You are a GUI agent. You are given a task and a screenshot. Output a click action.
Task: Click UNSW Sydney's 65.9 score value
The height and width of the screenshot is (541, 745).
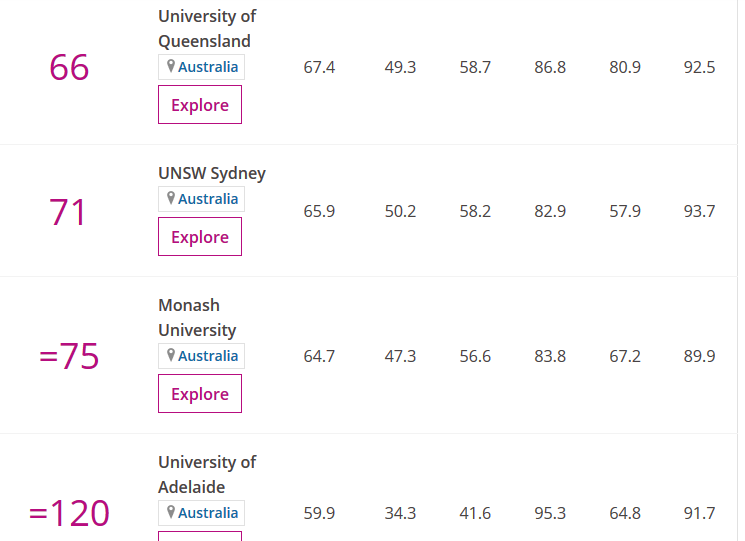click(319, 212)
